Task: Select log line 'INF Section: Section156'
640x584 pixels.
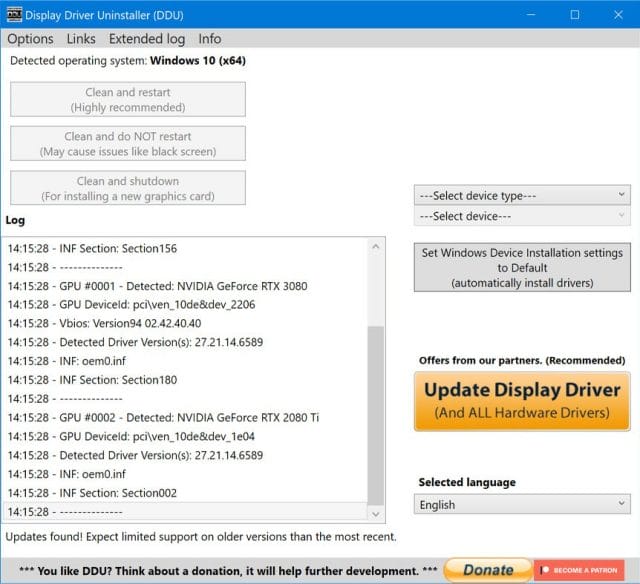Action: (x=185, y=249)
